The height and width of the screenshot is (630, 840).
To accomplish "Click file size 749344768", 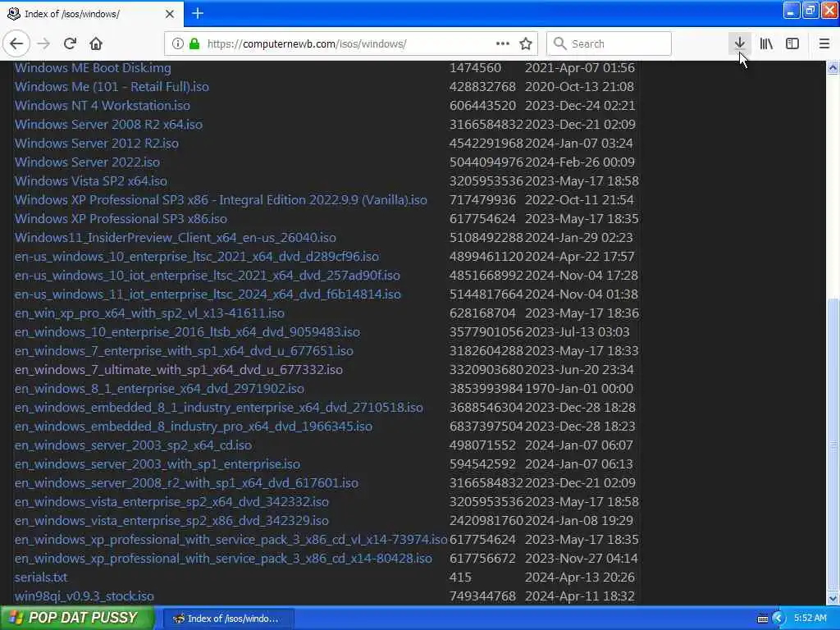I will pos(482,596).
